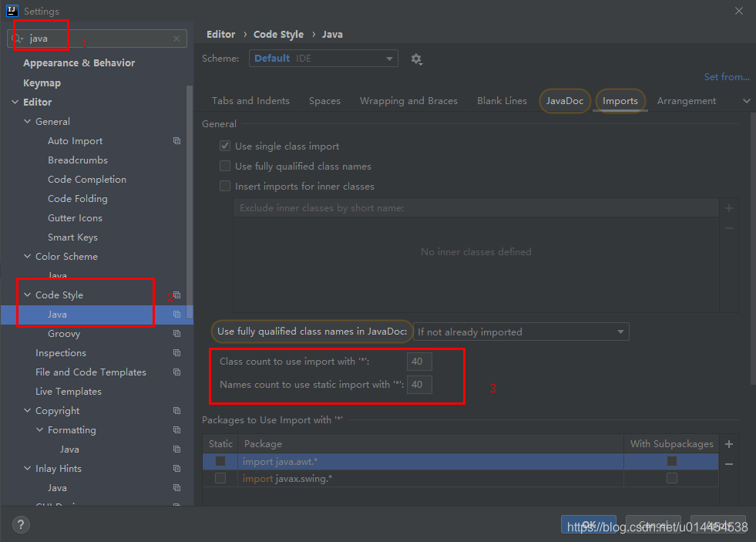Click Code Style in the breadcrumb

click(x=279, y=34)
